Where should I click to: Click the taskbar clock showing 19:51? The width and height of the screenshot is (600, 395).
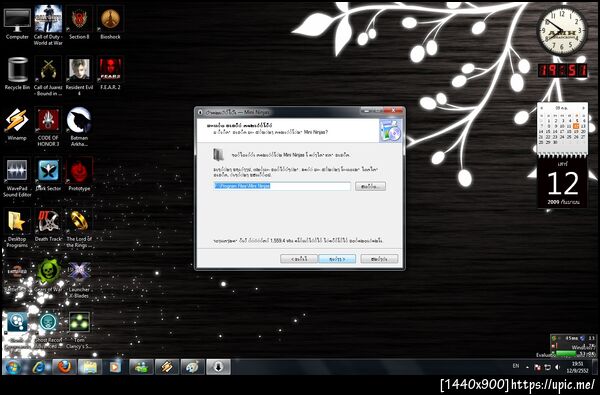(578, 367)
